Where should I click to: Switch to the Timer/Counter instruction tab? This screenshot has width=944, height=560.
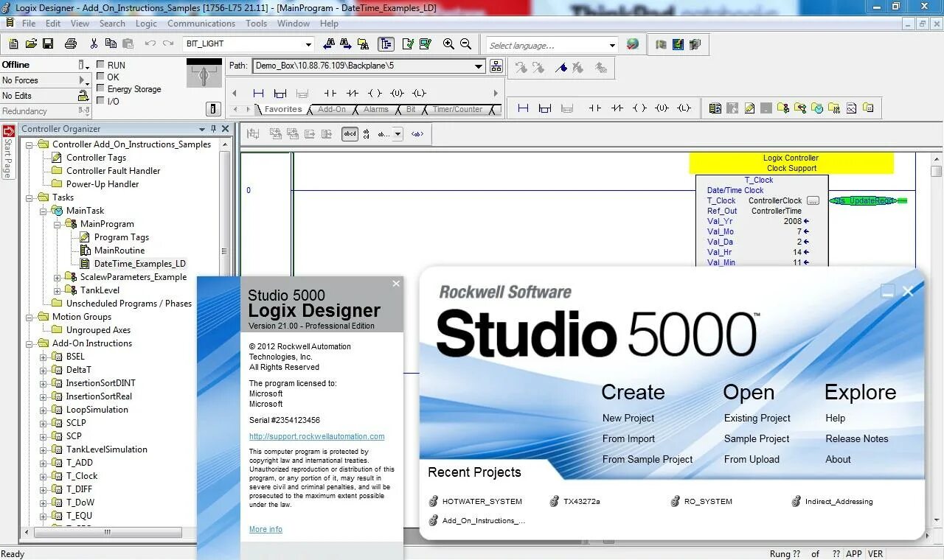tap(457, 109)
